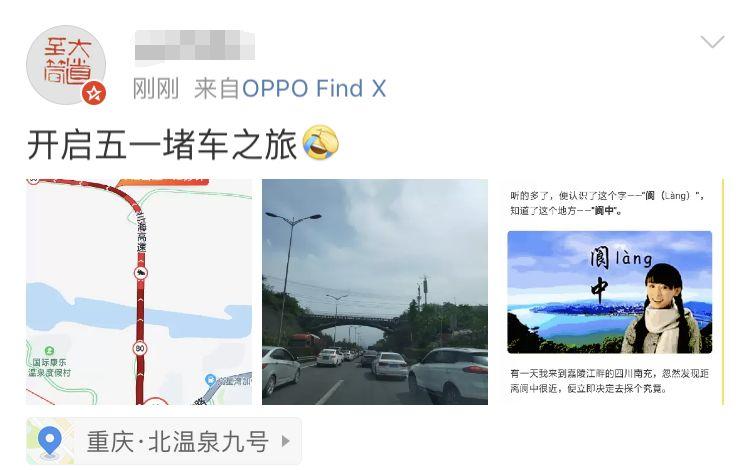This screenshot has height=470, width=736.
Task: View the traffic map screenshot thumbnail
Action: coord(139,292)
